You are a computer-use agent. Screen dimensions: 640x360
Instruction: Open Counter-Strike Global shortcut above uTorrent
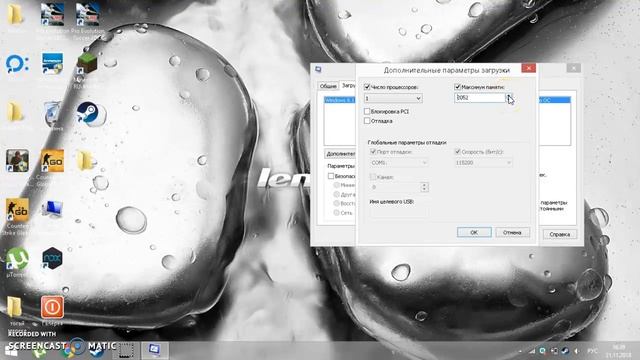tap(17, 209)
